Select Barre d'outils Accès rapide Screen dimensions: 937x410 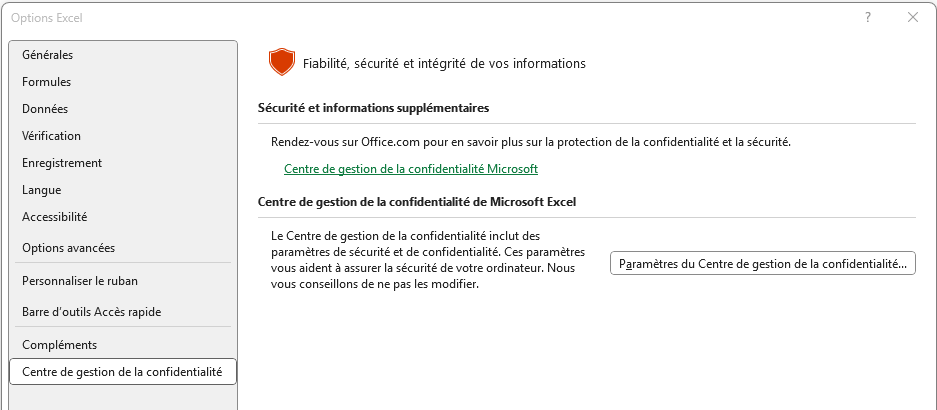[91, 312]
